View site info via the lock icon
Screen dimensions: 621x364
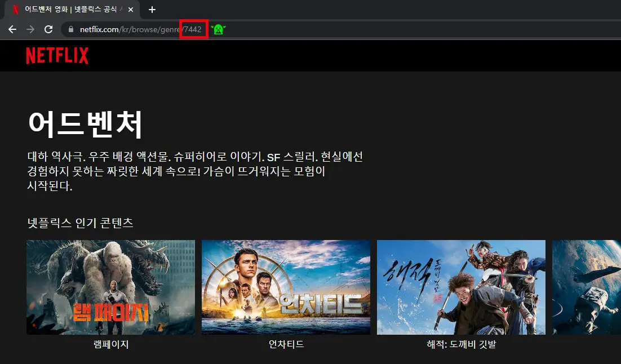[x=71, y=29]
